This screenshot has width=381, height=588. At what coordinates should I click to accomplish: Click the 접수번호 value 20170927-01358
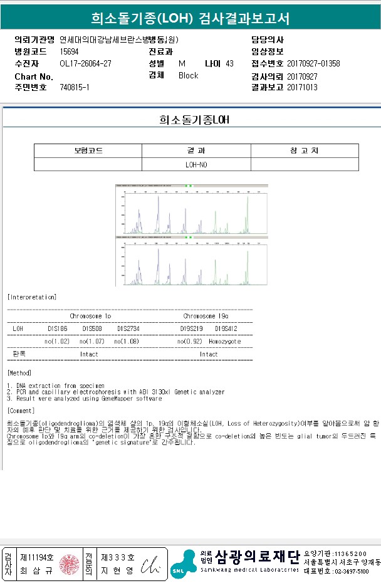313,63
